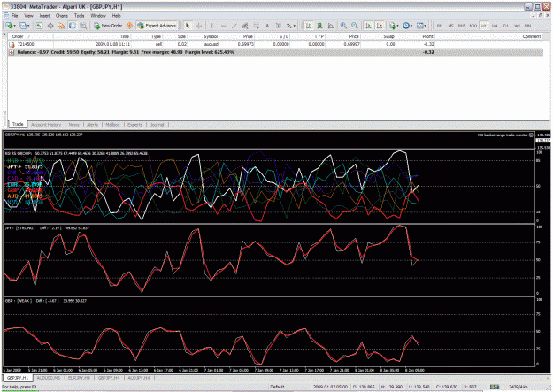The image size is (553, 392).
Task: Switch to the M1 timeframe
Action: coord(440,26)
